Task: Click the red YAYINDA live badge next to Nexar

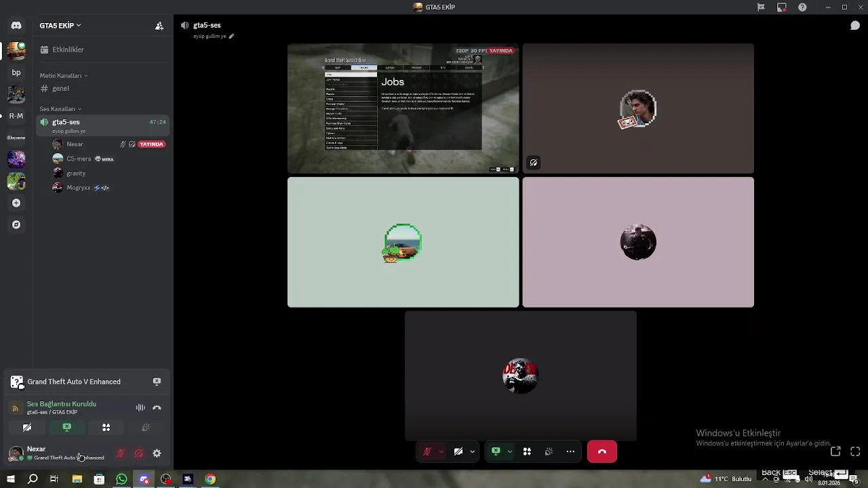Action: [x=152, y=144]
